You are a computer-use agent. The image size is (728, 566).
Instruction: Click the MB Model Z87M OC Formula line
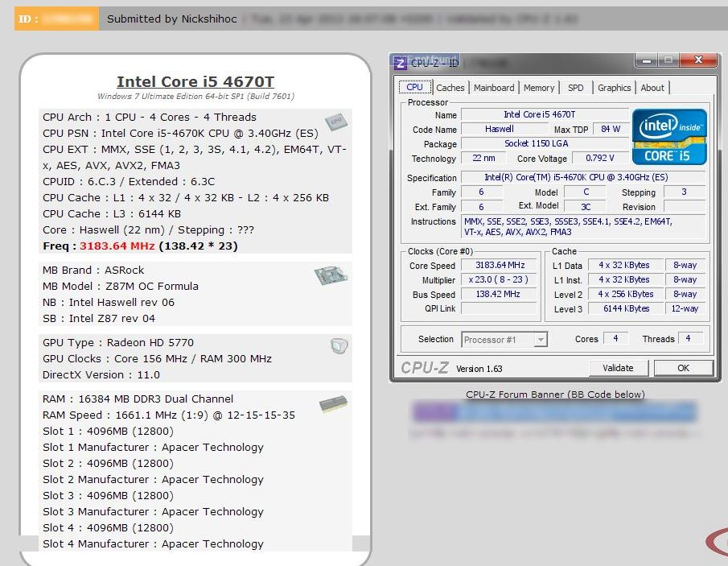tap(121, 287)
